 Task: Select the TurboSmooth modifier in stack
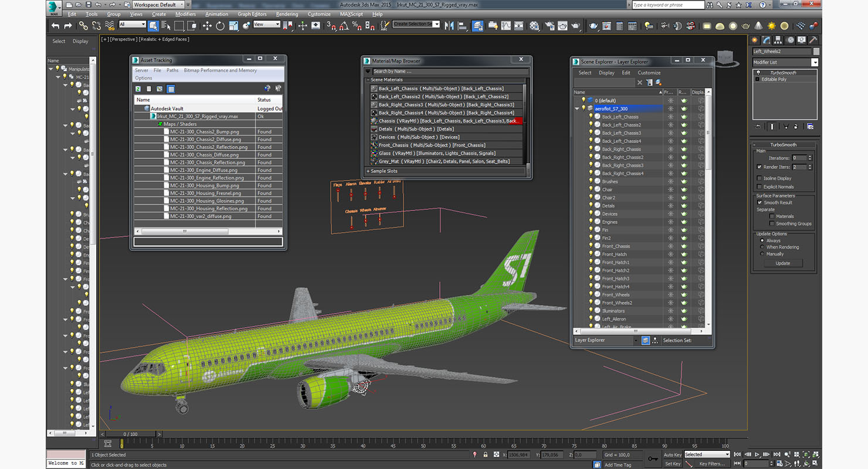[x=783, y=73]
